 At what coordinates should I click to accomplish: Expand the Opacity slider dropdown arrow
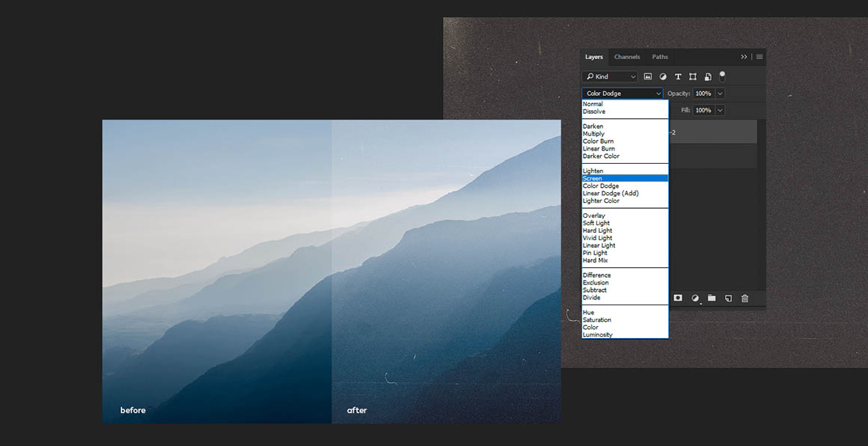pos(720,94)
